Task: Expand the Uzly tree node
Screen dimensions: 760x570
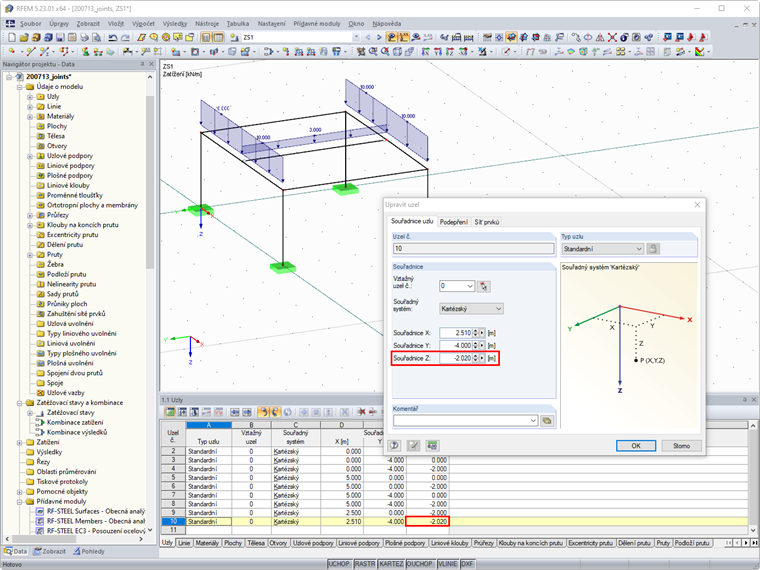Action: pyautogui.click(x=30, y=96)
